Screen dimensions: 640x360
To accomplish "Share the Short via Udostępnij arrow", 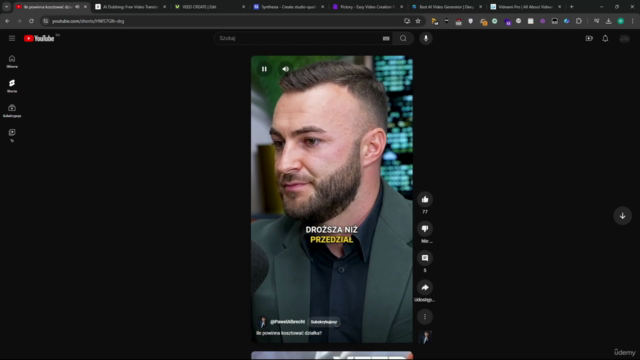I will (x=425, y=287).
